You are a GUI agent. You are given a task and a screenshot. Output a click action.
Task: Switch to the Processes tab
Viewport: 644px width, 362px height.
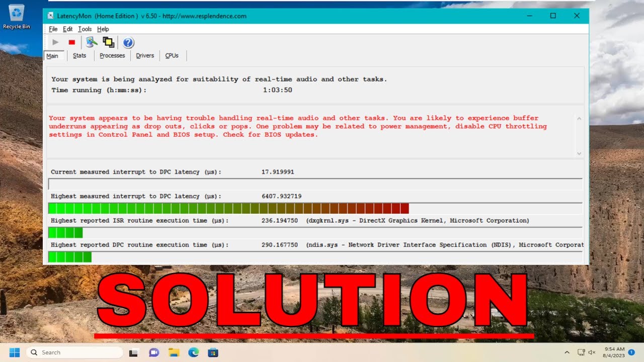[112, 56]
